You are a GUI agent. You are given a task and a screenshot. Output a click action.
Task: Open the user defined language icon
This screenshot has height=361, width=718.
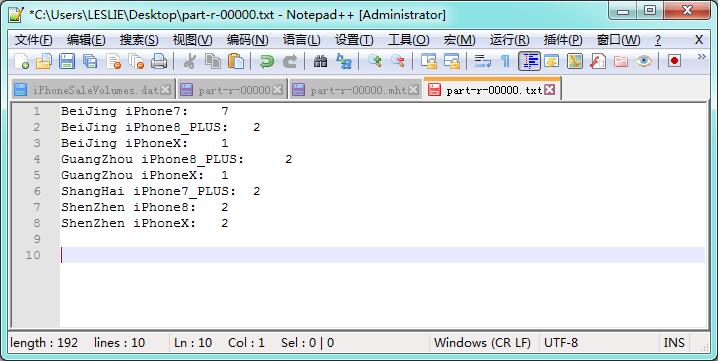pyautogui.click(x=552, y=61)
